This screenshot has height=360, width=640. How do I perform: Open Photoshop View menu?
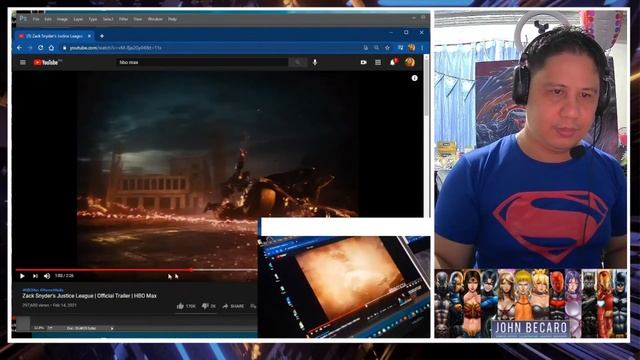[138, 19]
